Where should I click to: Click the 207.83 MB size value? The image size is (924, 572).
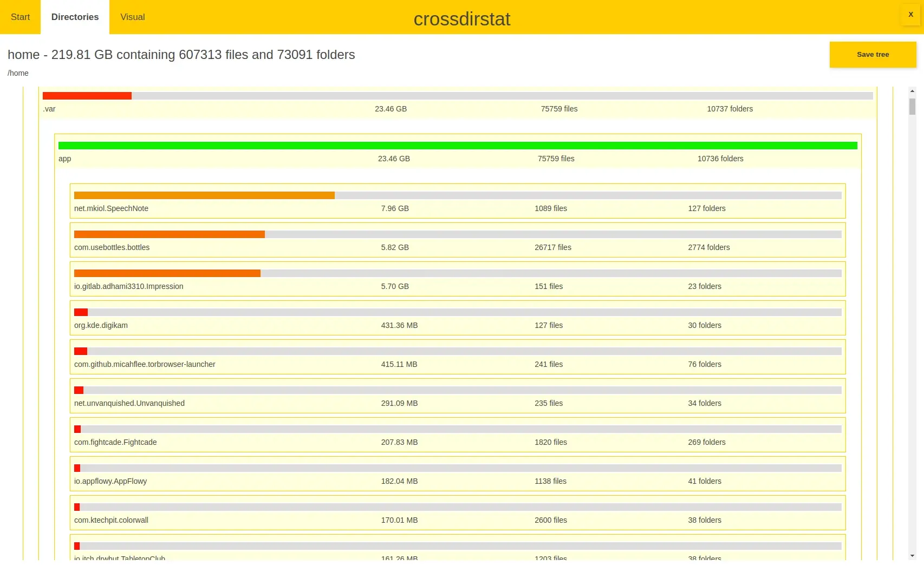click(399, 442)
